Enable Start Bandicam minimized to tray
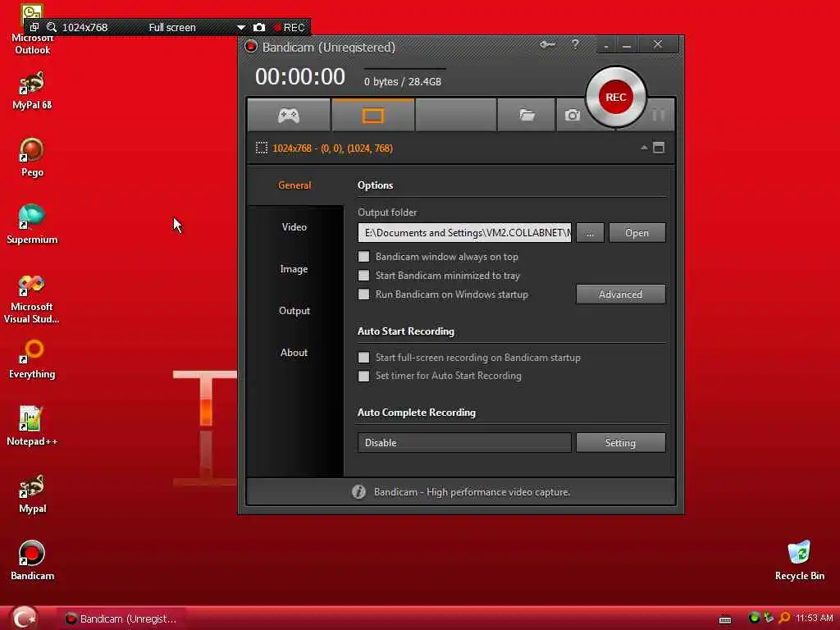The height and width of the screenshot is (630, 840). pyautogui.click(x=363, y=276)
